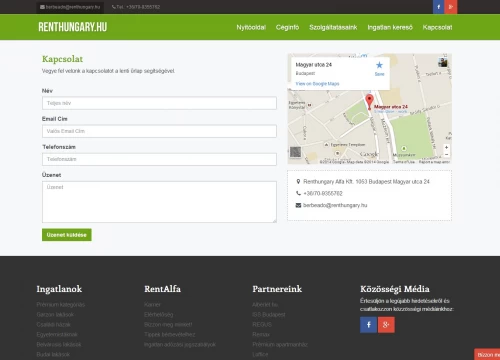Viewport: 500px width, 360px height.
Task: Click the RENTHUNGARY.HU logo
Action: (x=73, y=27)
